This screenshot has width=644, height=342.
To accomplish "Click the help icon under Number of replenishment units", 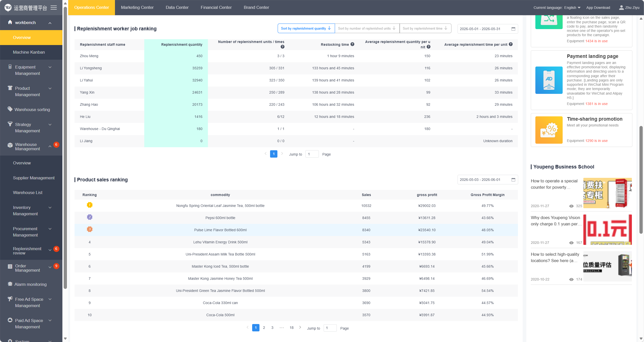I will tap(282, 47).
